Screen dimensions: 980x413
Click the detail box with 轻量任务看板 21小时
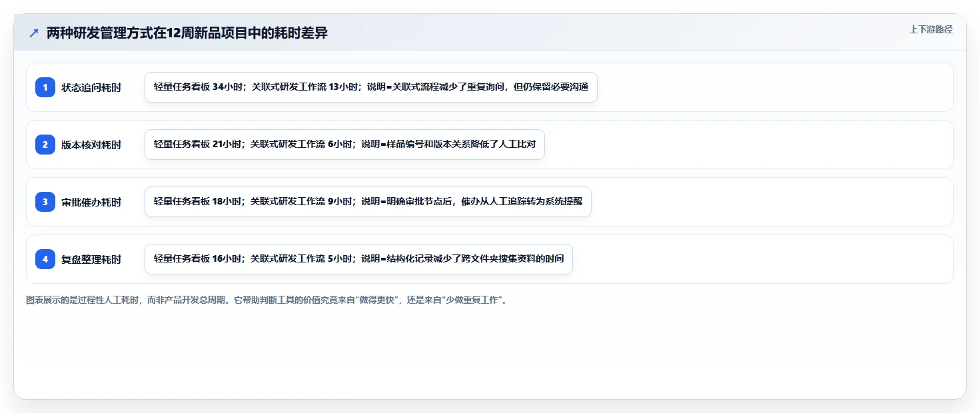click(344, 145)
